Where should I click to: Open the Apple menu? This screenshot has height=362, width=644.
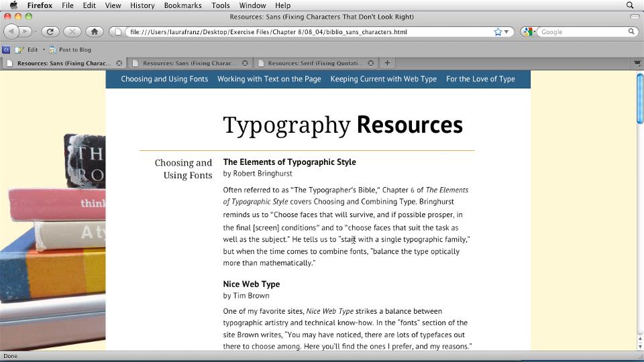(x=13, y=5)
